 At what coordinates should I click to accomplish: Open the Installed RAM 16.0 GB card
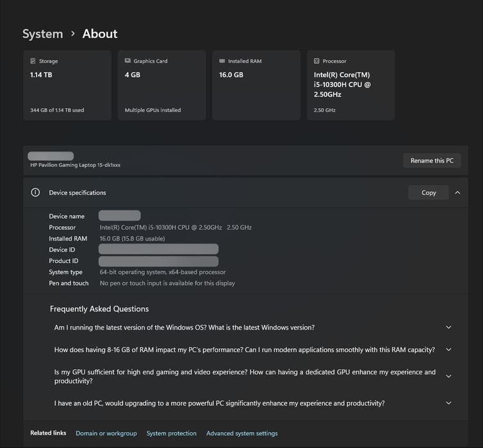256,86
